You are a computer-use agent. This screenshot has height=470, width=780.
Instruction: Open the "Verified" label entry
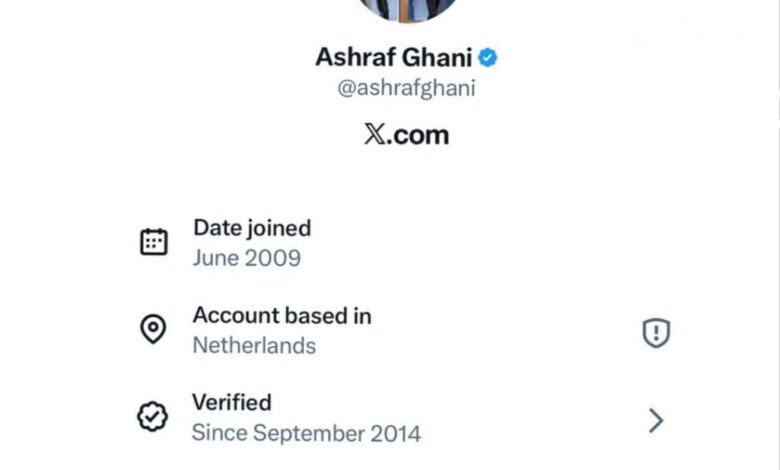click(232, 402)
